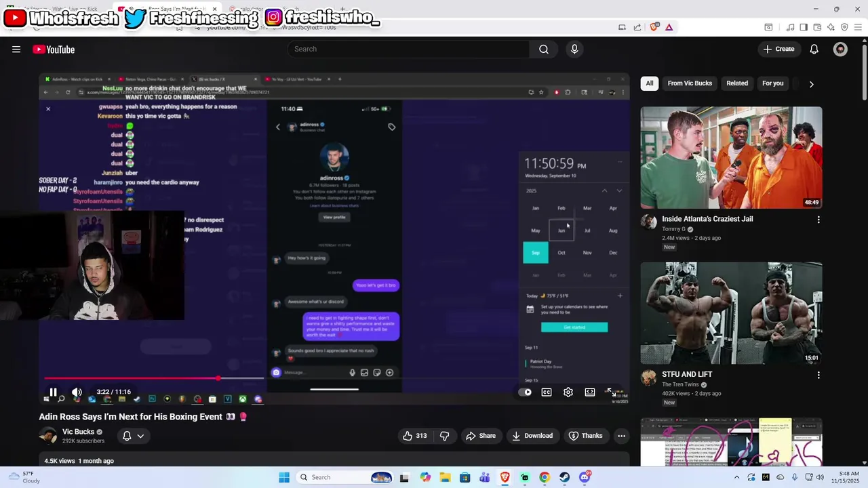Open Google Chrome from the taskbar
This screenshot has height=488, width=868.
click(x=544, y=477)
